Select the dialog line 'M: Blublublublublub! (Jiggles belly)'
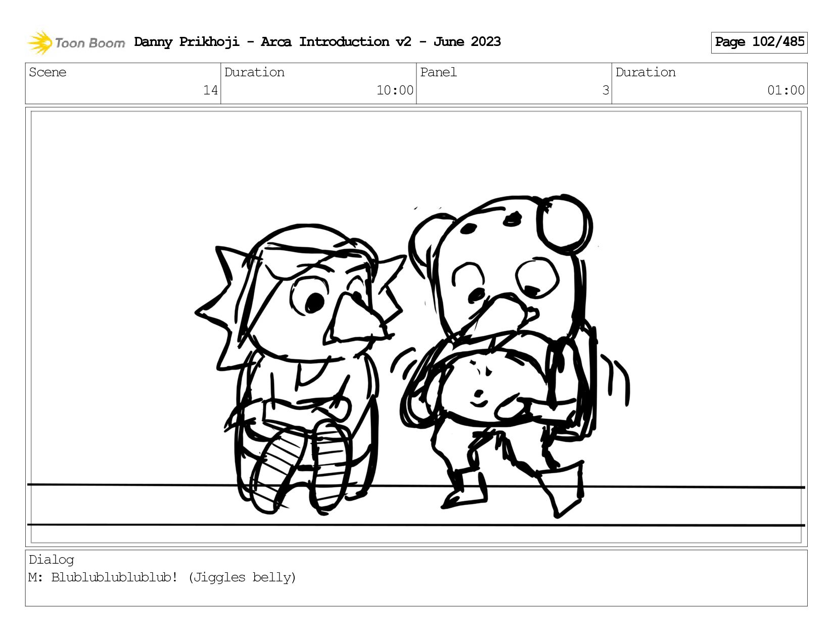Screen dimensions: 834x644 click(x=162, y=577)
